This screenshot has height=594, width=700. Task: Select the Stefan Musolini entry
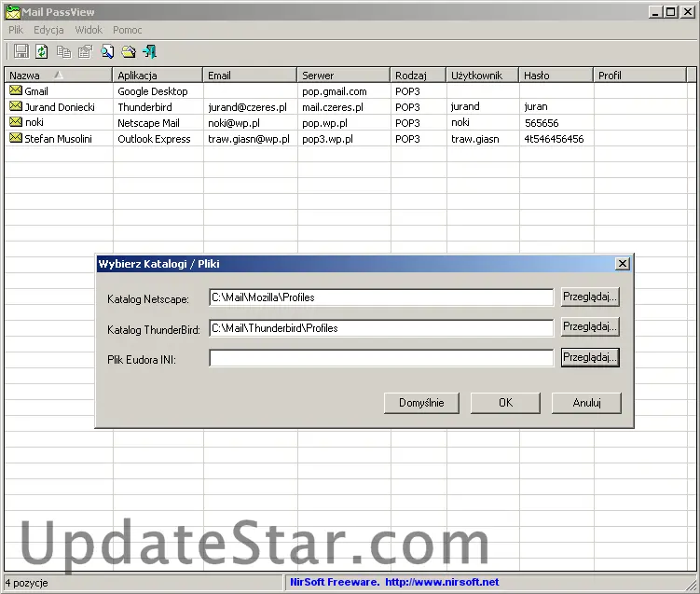pos(58,139)
